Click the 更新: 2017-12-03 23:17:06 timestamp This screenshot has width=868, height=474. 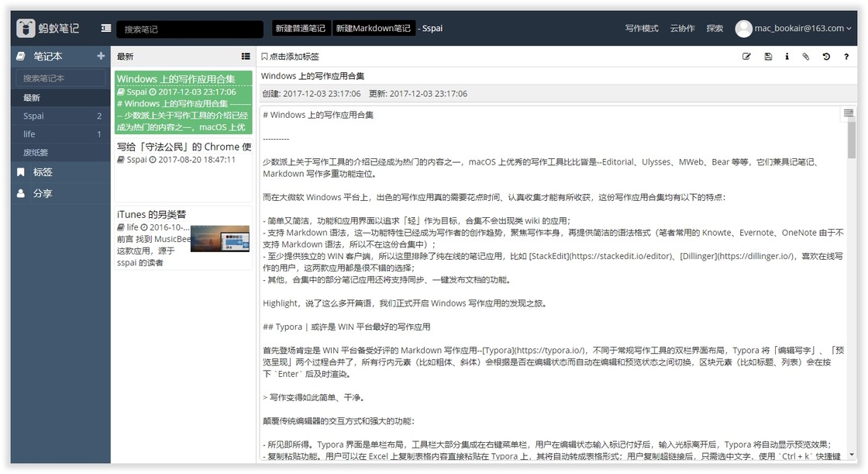[x=418, y=94]
